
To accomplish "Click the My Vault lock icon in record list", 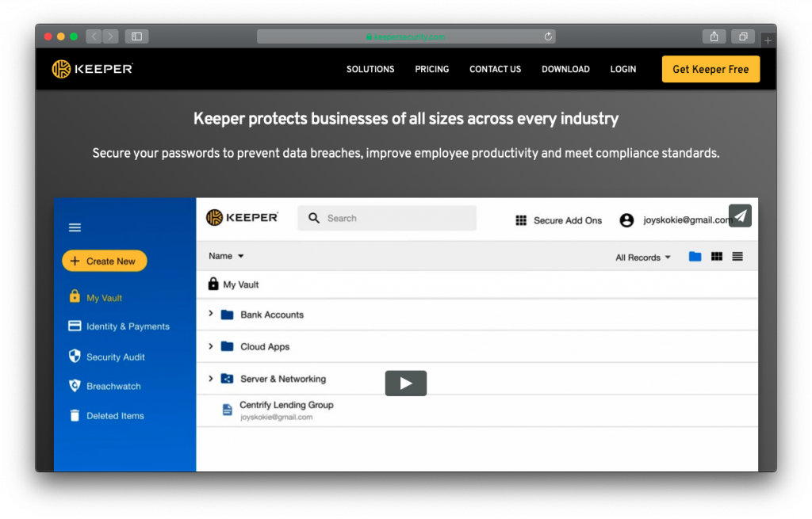I will click(x=213, y=284).
